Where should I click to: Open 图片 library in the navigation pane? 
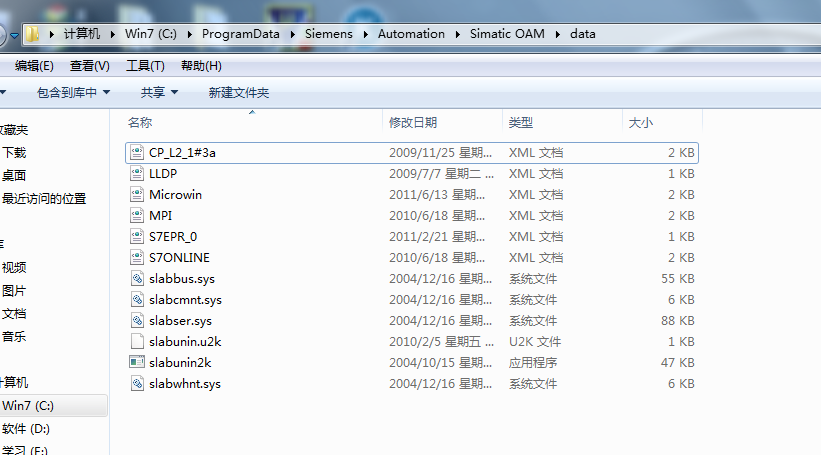(14, 291)
